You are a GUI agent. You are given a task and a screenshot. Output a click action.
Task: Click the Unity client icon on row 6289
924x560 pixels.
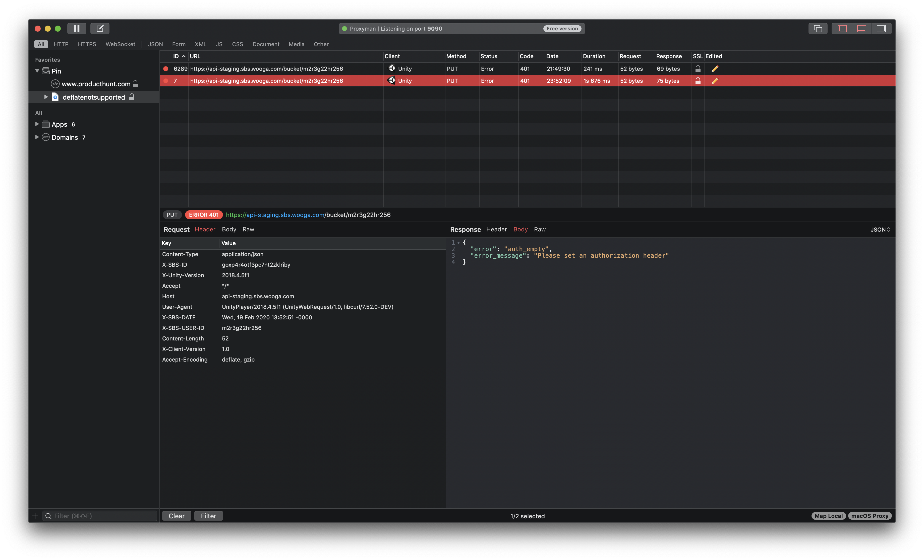click(391, 68)
